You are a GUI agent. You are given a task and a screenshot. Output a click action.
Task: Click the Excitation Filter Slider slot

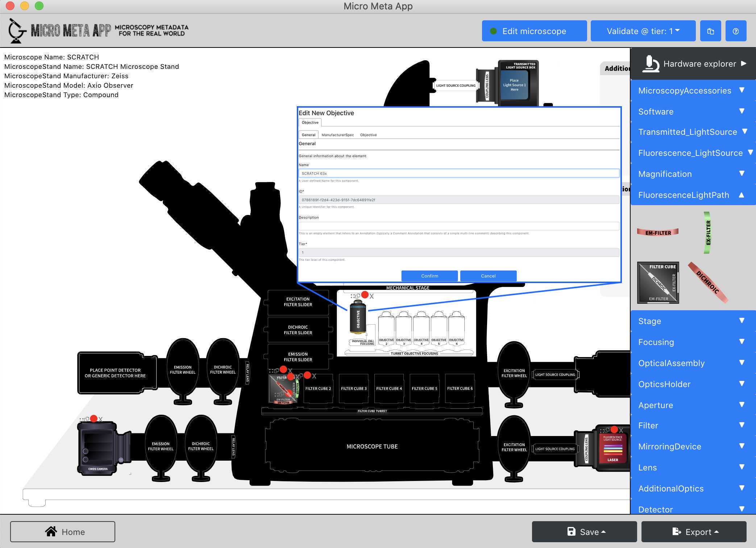tap(298, 302)
